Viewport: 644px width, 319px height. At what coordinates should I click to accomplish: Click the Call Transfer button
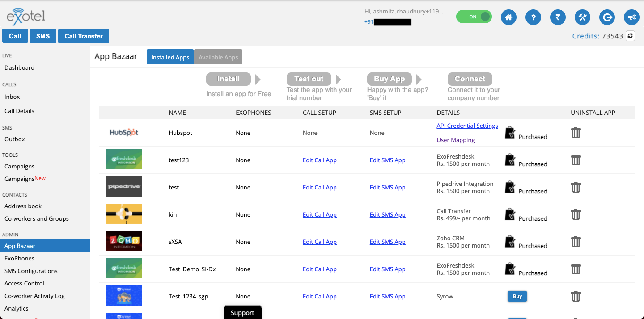coord(84,36)
